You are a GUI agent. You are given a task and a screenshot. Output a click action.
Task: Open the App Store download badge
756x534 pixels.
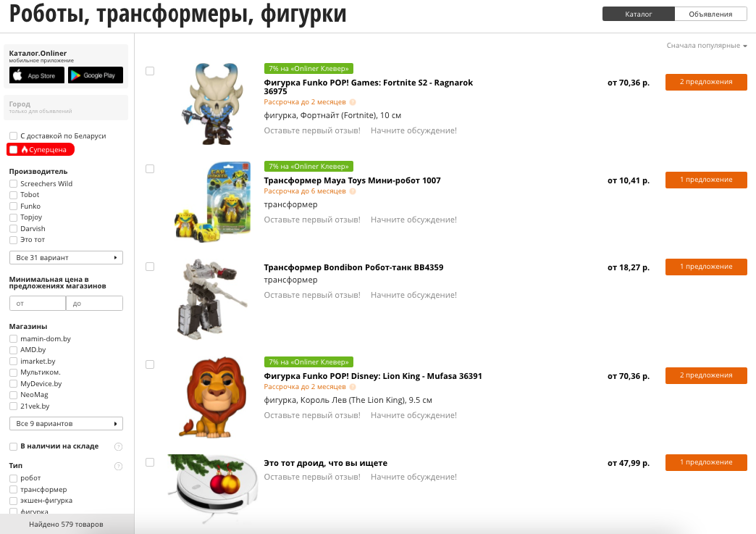point(37,75)
